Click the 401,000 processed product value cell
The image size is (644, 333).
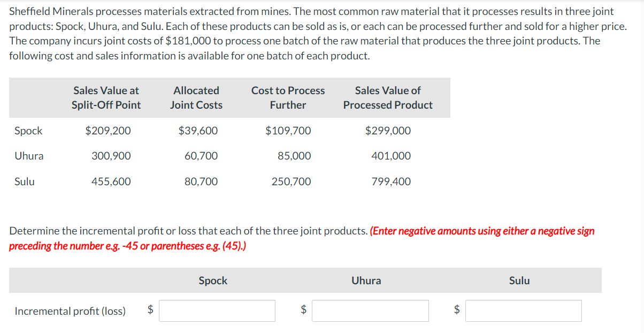point(391,156)
